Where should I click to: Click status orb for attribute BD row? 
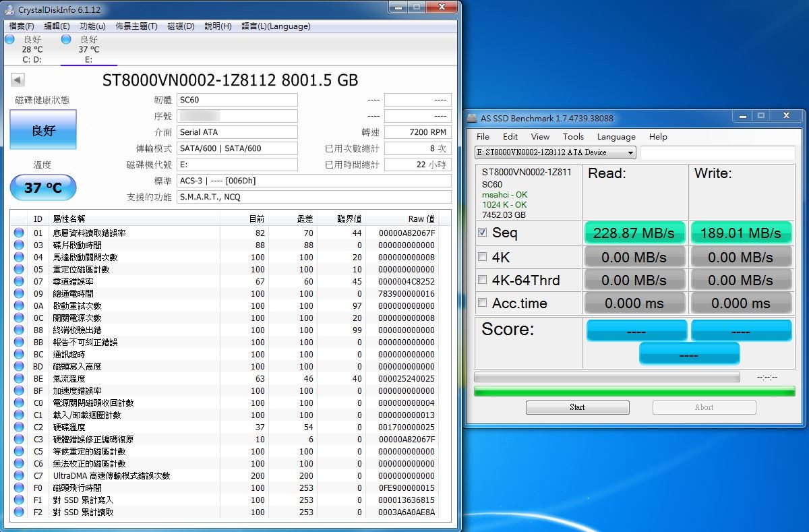point(19,367)
